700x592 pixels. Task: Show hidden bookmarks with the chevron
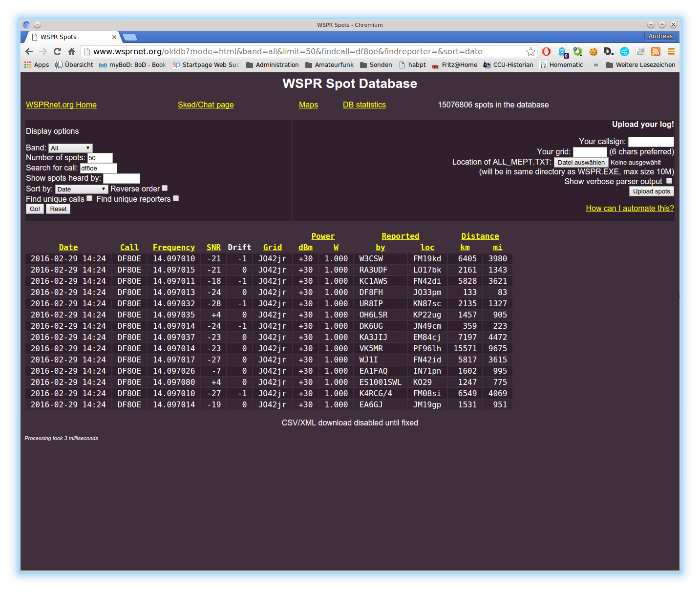(595, 65)
